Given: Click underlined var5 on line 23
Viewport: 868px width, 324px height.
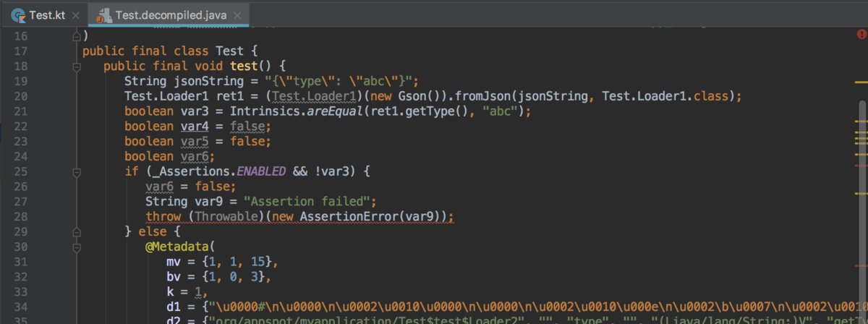Looking at the screenshot, I should pyautogui.click(x=195, y=142).
